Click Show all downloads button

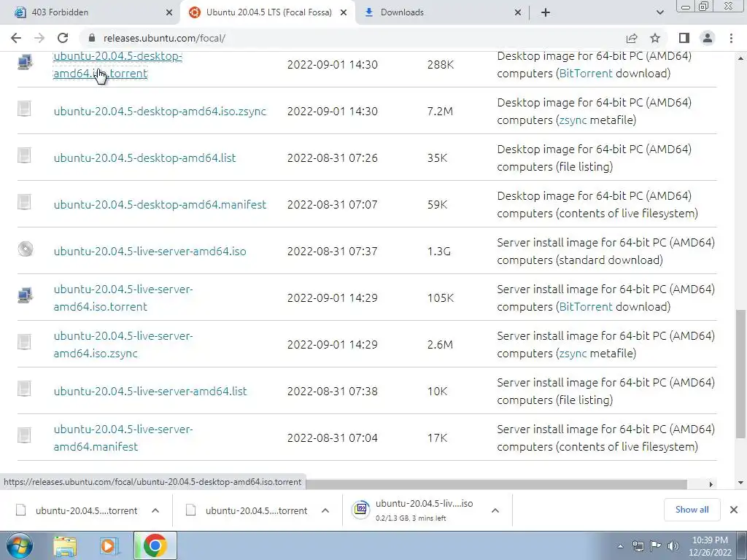(692, 510)
